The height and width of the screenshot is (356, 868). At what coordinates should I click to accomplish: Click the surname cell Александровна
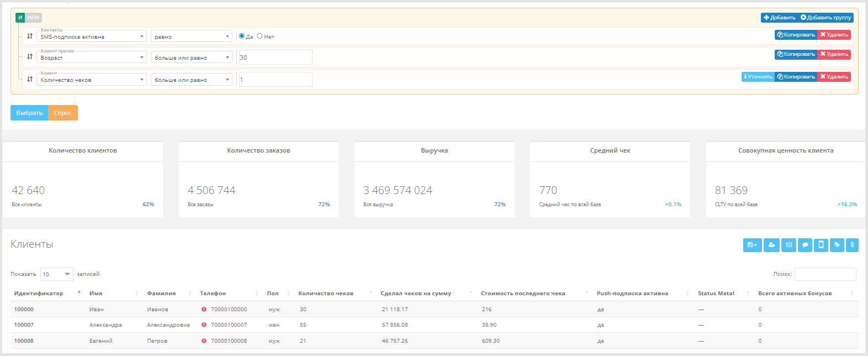point(168,325)
